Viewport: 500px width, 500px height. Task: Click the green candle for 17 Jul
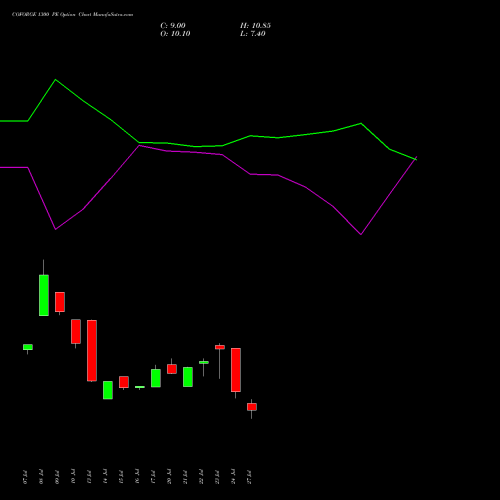[x=156, y=378]
